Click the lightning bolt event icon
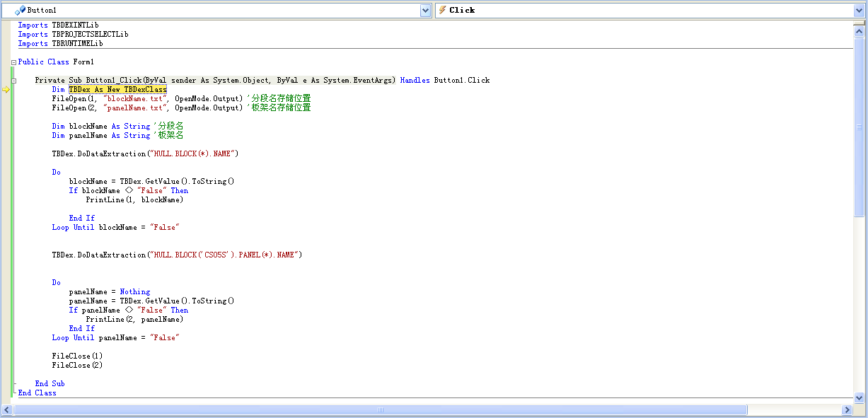Screen dimensions: 868x418 click(x=442, y=10)
